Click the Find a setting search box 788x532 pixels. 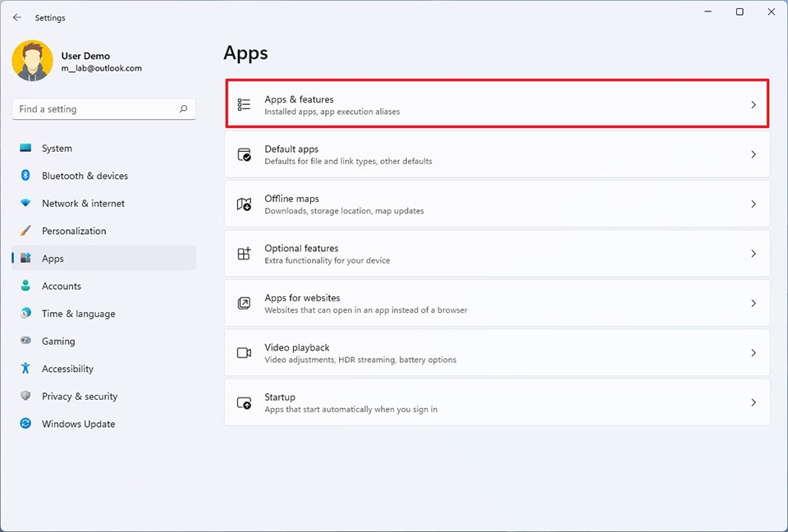point(103,108)
